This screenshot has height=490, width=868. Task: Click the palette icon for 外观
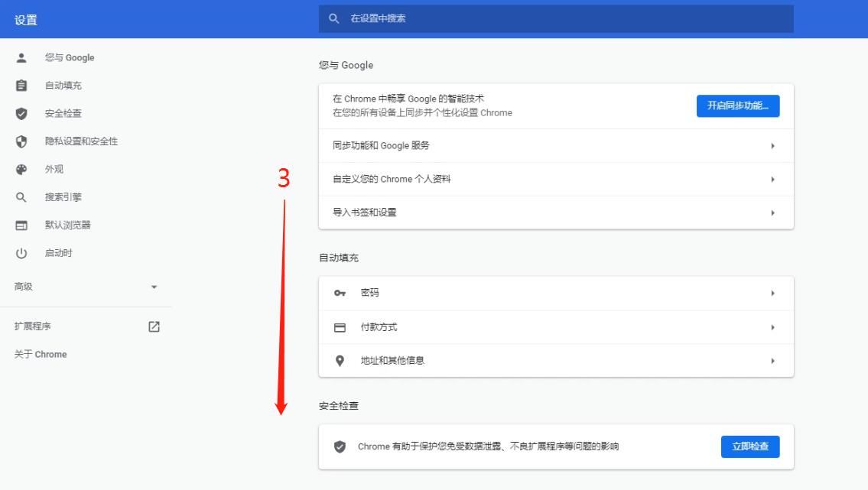point(21,170)
